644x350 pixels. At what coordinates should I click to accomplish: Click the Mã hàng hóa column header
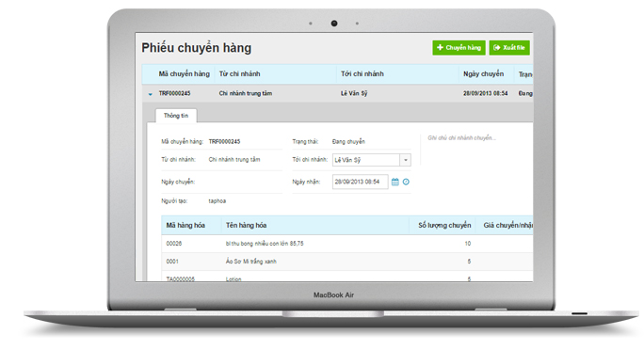(x=185, y=225)
